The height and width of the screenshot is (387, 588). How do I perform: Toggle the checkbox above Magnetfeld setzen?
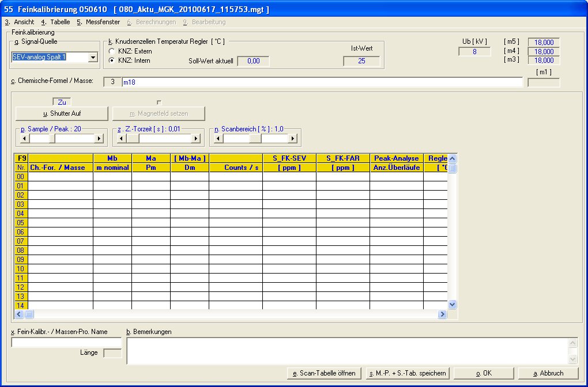(159, 103)
